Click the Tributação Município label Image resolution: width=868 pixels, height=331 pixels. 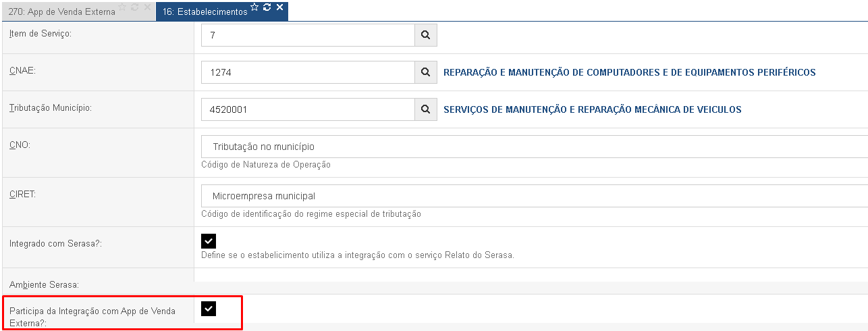click(50, 107)
